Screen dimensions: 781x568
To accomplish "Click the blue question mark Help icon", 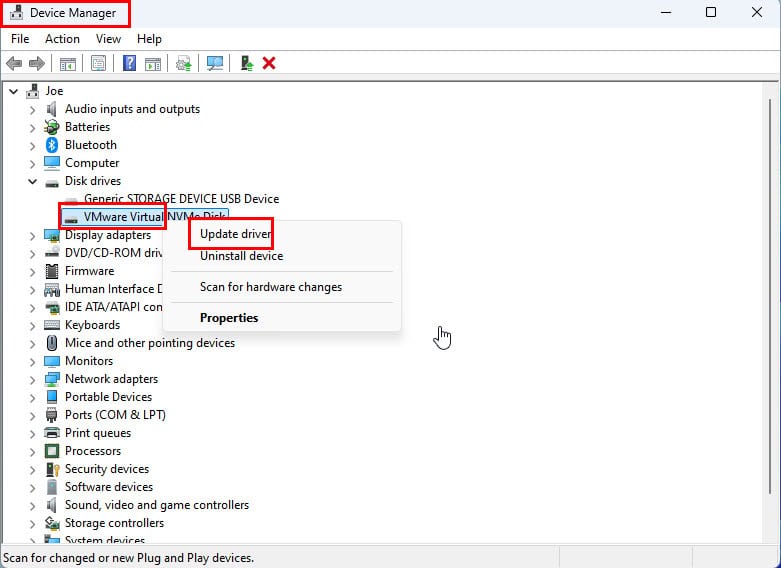I will point(130,63).
